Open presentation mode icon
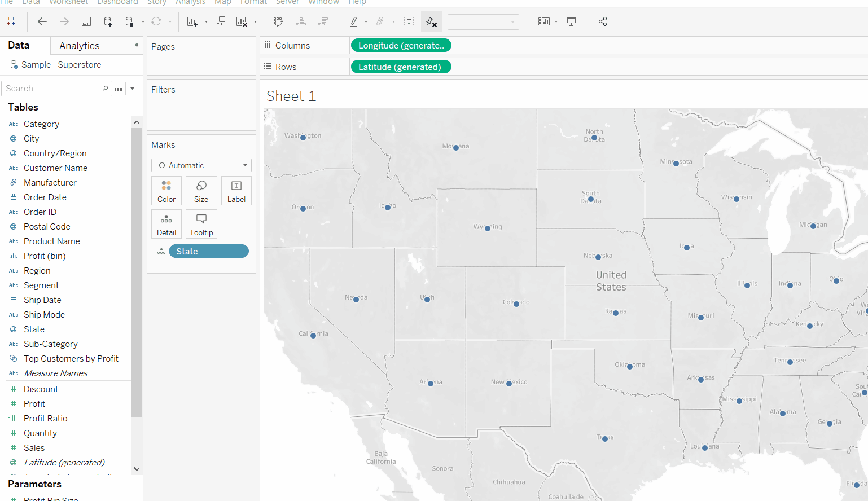This screenshot has width=868, height=501. pos(571,21)
